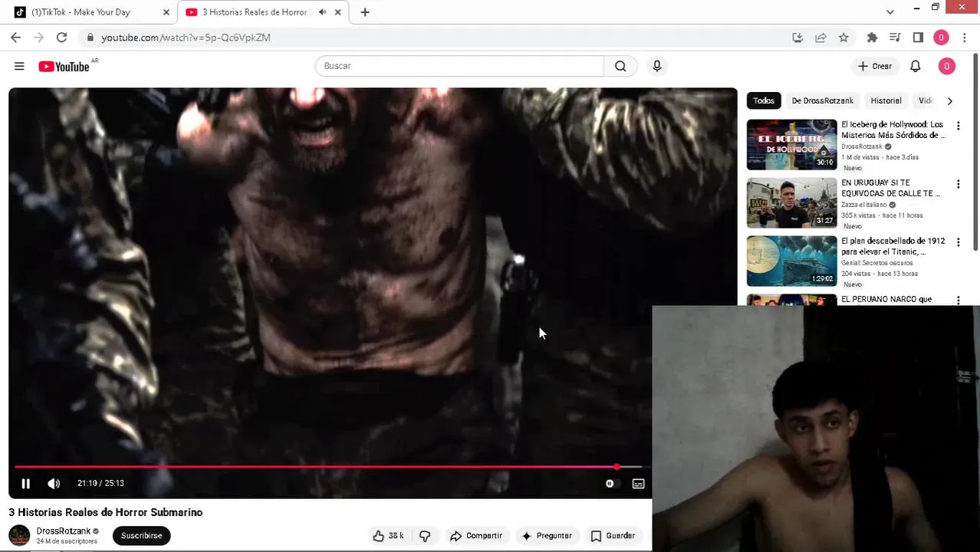Open DrossRotzank channel avatar
The height and width of the screenshot is (552, 980).
(x=19, y=535)
